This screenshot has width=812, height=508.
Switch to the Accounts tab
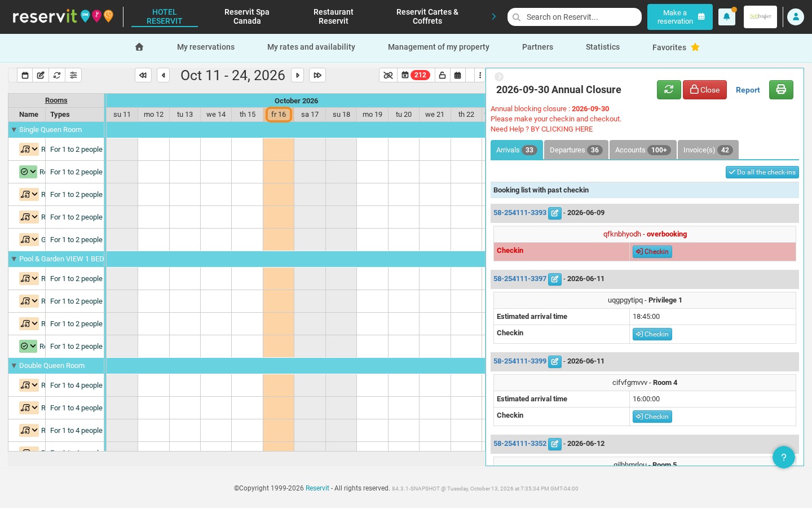(x=643, y=150)
